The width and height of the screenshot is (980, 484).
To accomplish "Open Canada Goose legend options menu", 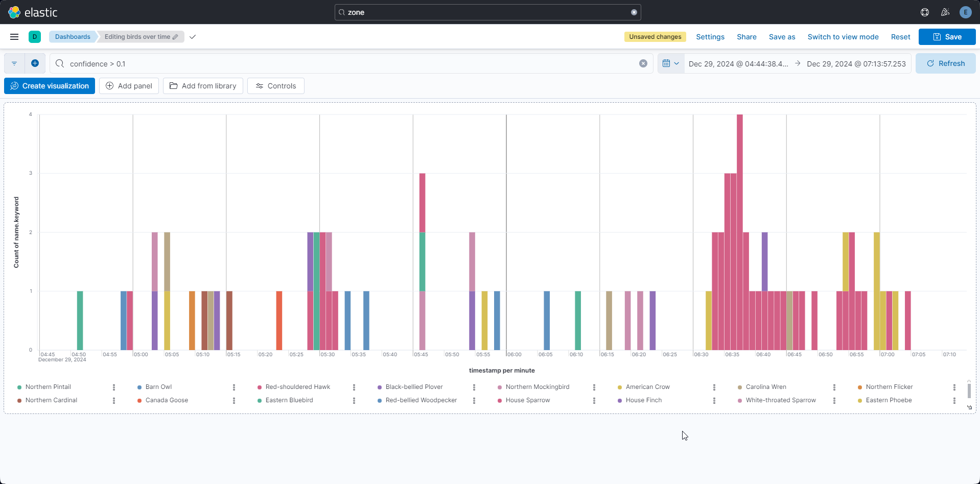I will [x=234, y=401].
